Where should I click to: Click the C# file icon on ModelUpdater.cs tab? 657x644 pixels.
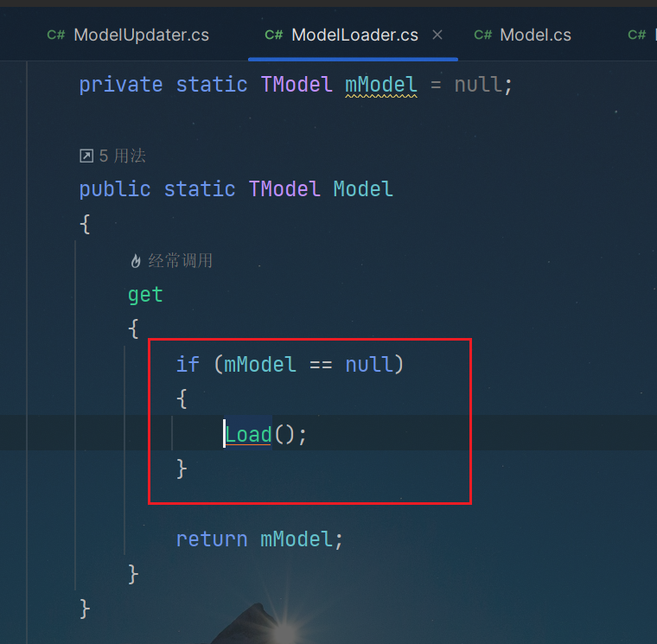point(55,35)
